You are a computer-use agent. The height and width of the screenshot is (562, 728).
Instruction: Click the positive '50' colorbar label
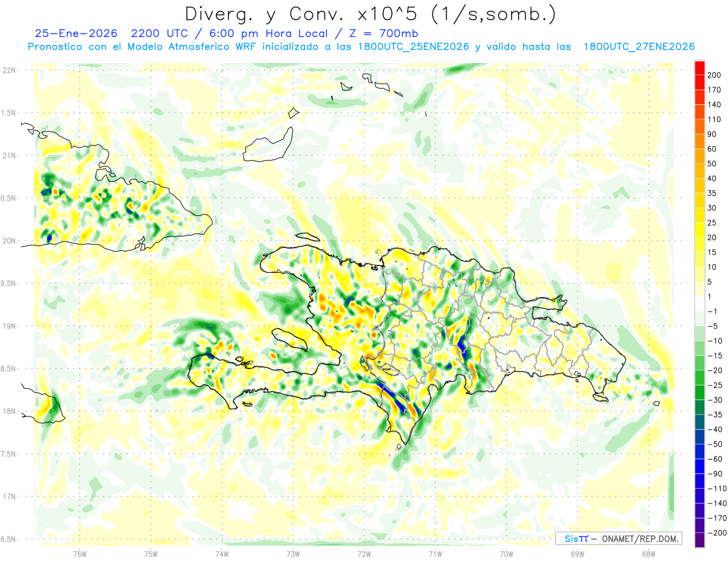(713, 164)
